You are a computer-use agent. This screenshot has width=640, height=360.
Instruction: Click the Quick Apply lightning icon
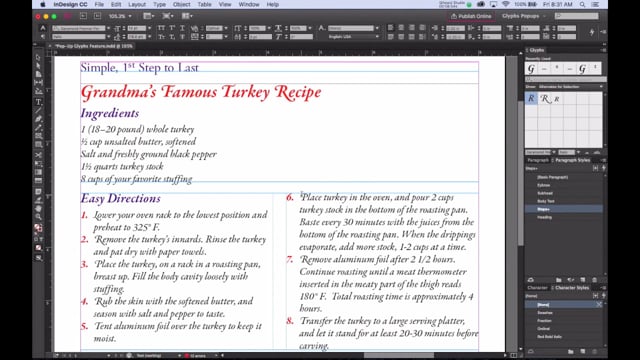(x=592, y=32)
